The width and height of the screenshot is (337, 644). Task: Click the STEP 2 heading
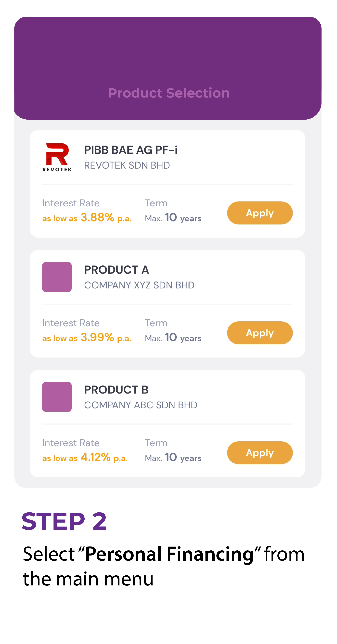pyautogui.click(x=64, y=521)
